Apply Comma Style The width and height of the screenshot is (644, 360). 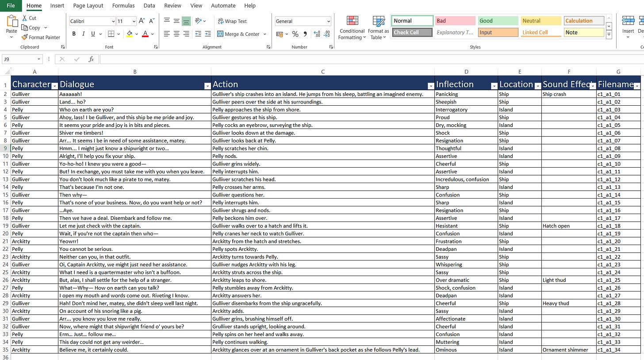[305, 34]
